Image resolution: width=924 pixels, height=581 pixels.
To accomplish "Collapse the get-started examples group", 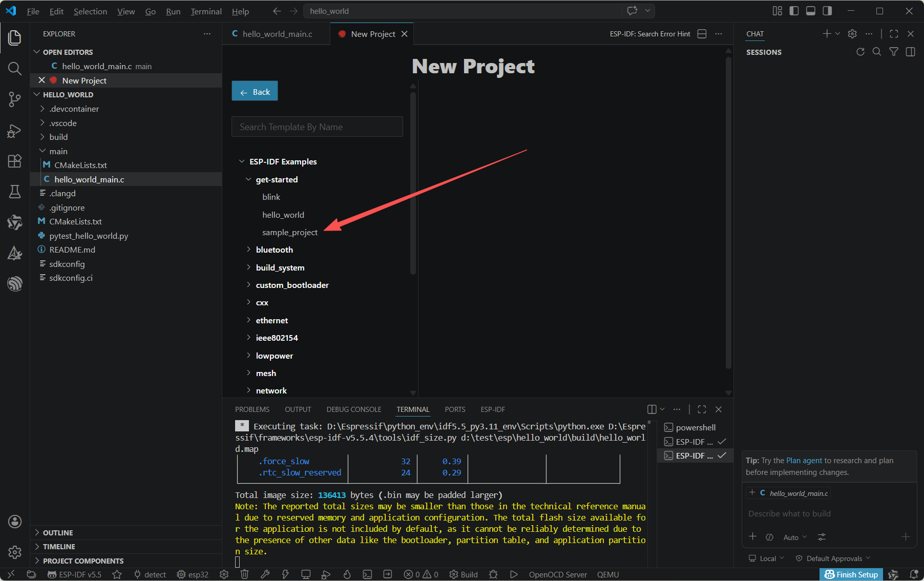I will pos(277,179).
